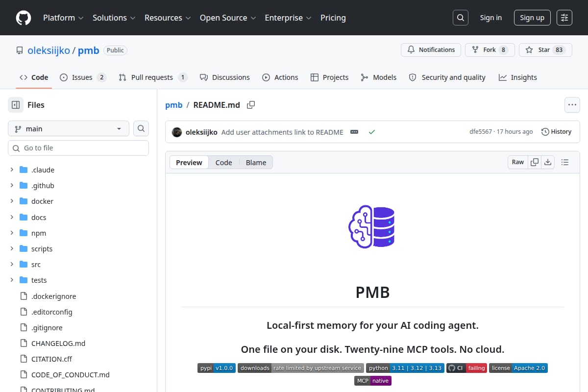
Task: Open the MCP native badge
Action: [x=372, y=381]
